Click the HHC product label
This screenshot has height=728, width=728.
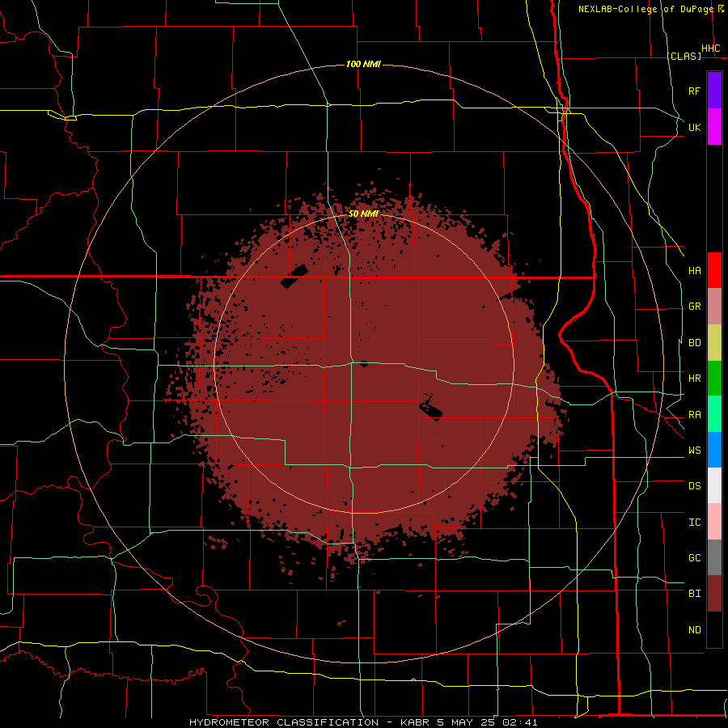pyautogui.click(x=711, y=49)
